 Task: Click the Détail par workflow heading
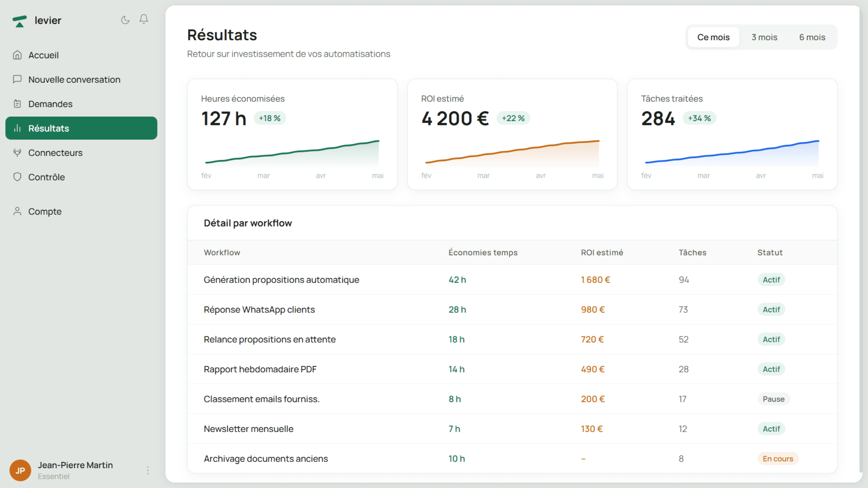pyautogui.click(x=248, y=223)
